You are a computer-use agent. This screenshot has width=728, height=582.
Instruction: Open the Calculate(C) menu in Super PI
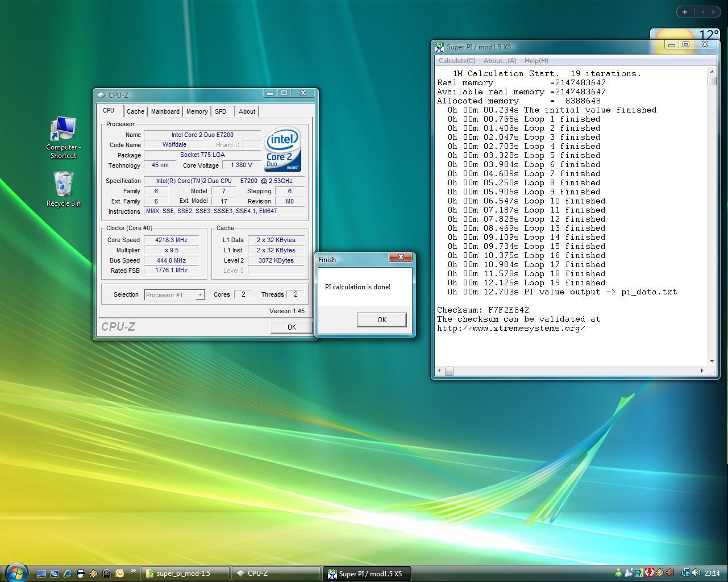point(457,61)
